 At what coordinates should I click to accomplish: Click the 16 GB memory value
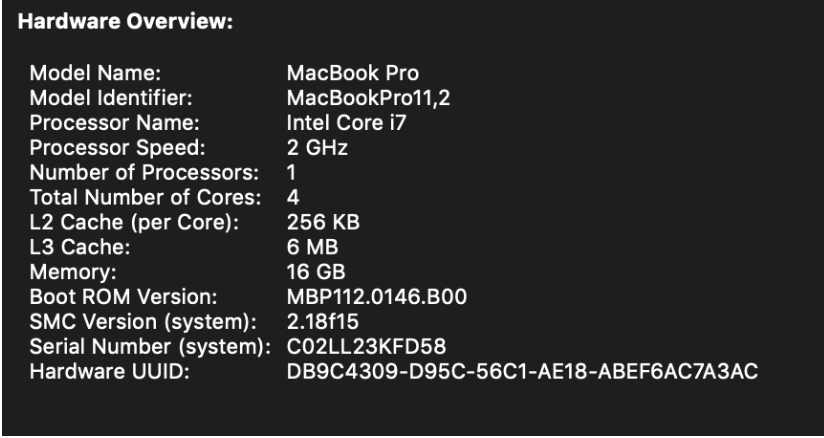tap(316, 272)
